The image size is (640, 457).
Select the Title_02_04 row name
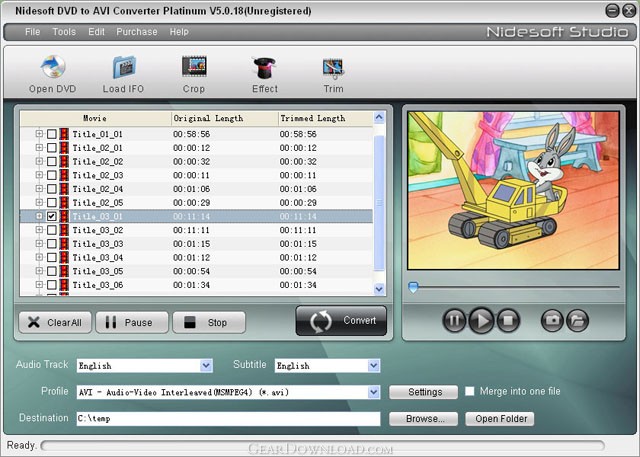point(98,189)
